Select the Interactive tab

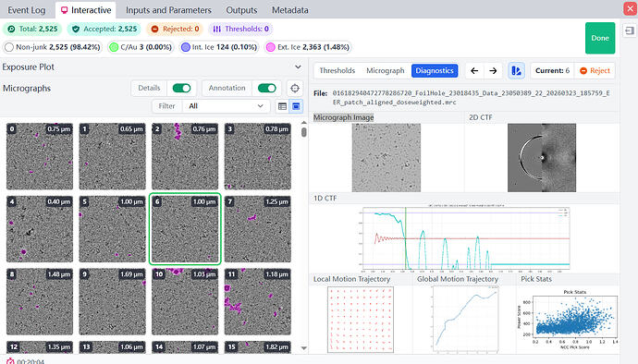point(86,10)
